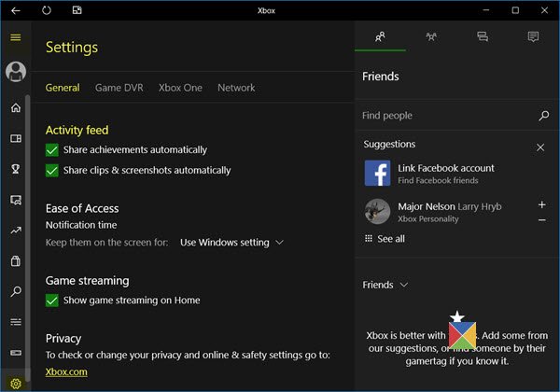Viewport: 560px width, 392px height.
Task: Uncheck Share achievements automatically
Action: [x=52, y=149]
